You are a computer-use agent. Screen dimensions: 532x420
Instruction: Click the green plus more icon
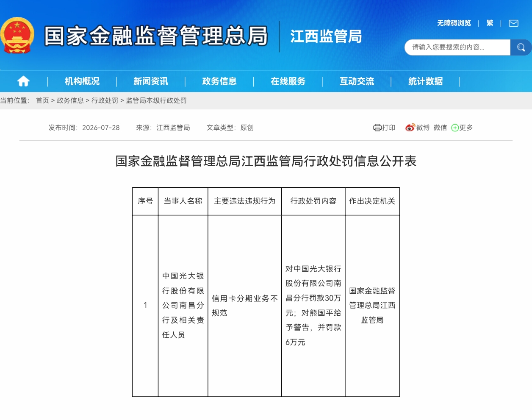tap(455, 128)
